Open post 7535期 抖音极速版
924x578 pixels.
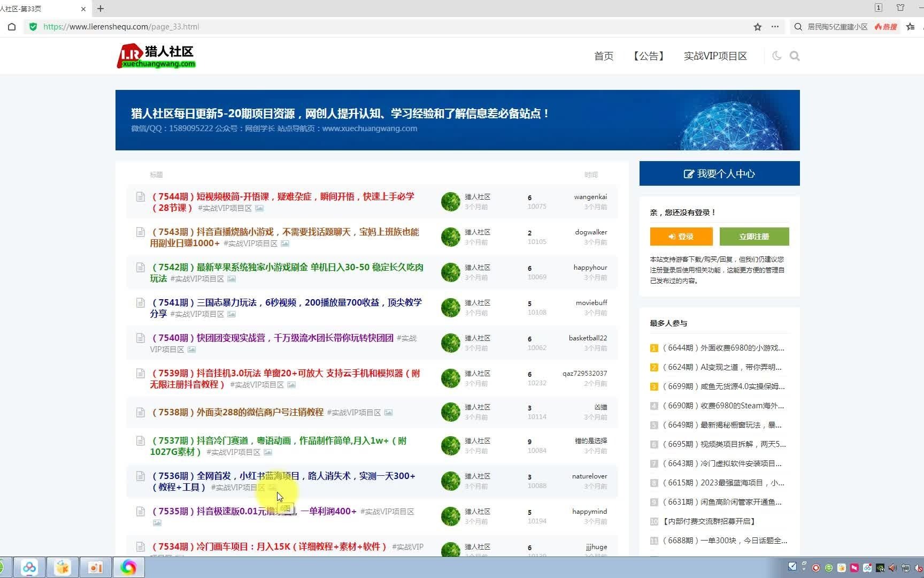254,511
